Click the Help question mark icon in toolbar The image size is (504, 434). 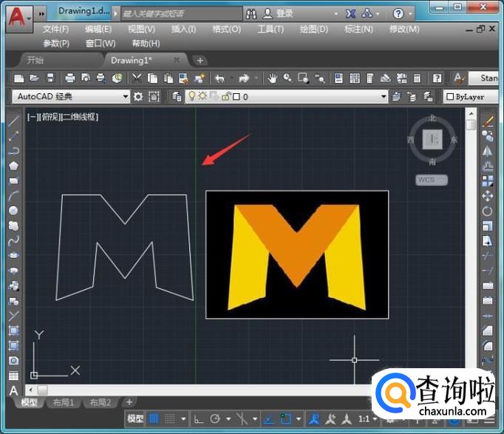click(x=437, y=78)
